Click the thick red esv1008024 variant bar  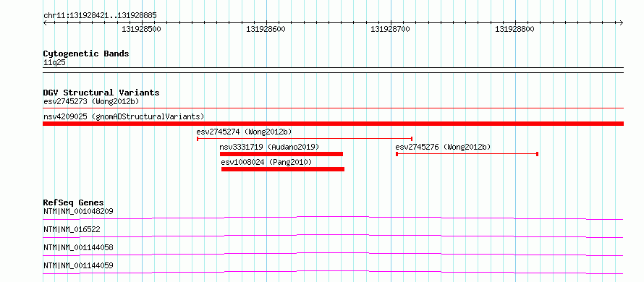point(283,169)
